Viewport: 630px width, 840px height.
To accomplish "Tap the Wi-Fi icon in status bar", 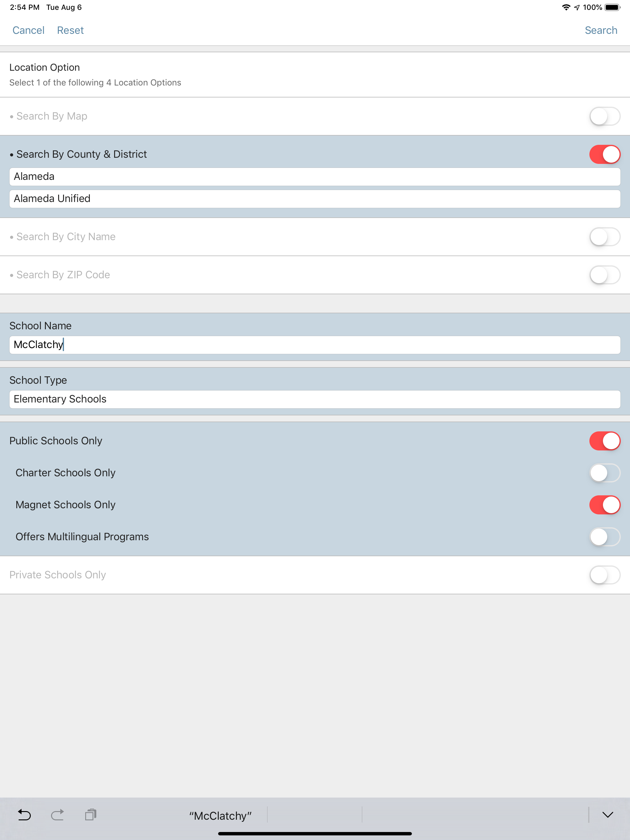I will tap(566, 7).
